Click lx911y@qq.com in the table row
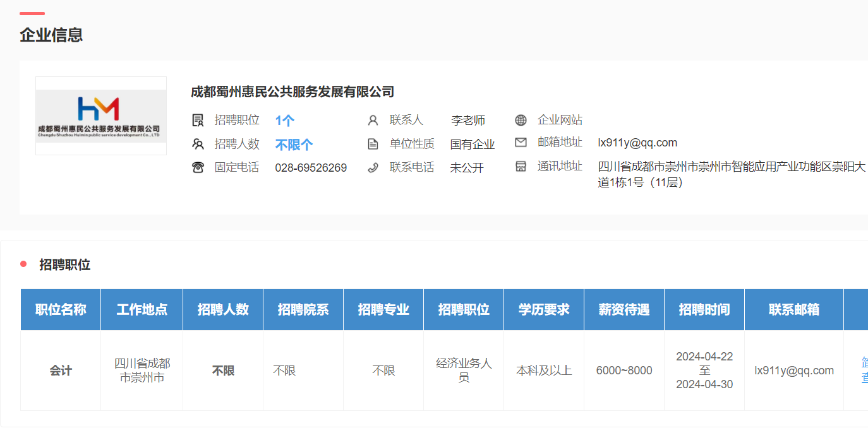The height and width of the screenshot is (433, 868). 794,371
